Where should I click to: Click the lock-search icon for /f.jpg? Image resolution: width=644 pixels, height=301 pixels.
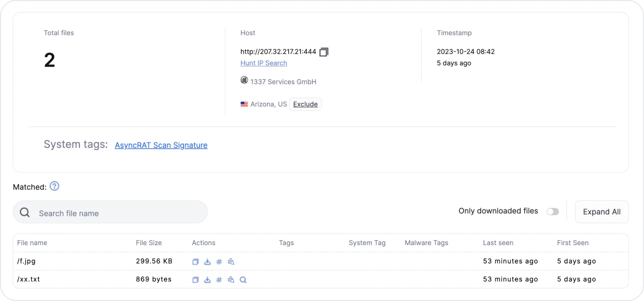click(231, 262)
